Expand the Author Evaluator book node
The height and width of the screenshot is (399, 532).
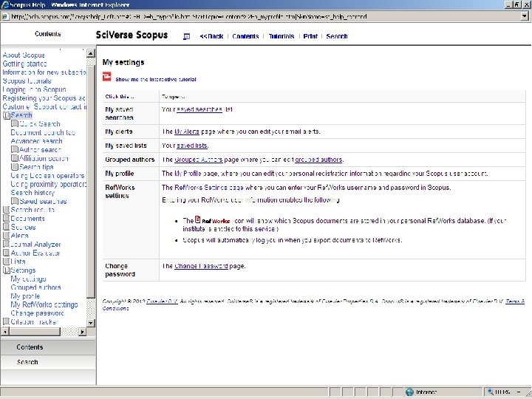coord(6,253)
